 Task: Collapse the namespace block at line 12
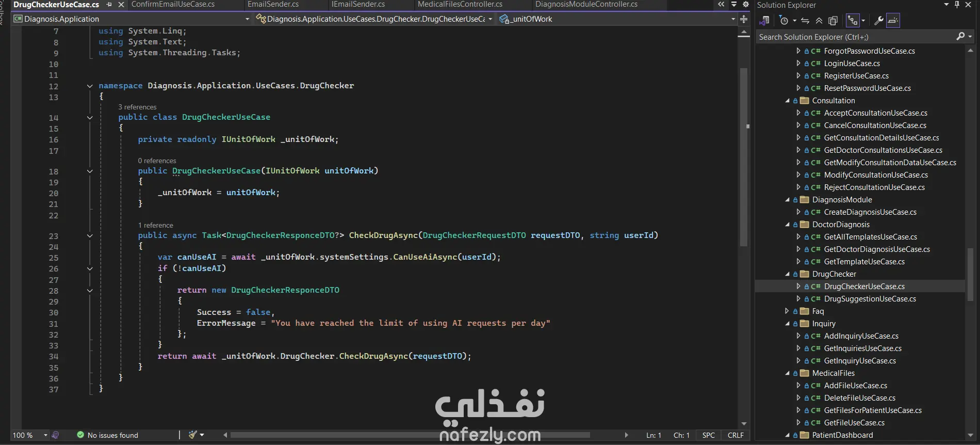click(x=90, y=86)
